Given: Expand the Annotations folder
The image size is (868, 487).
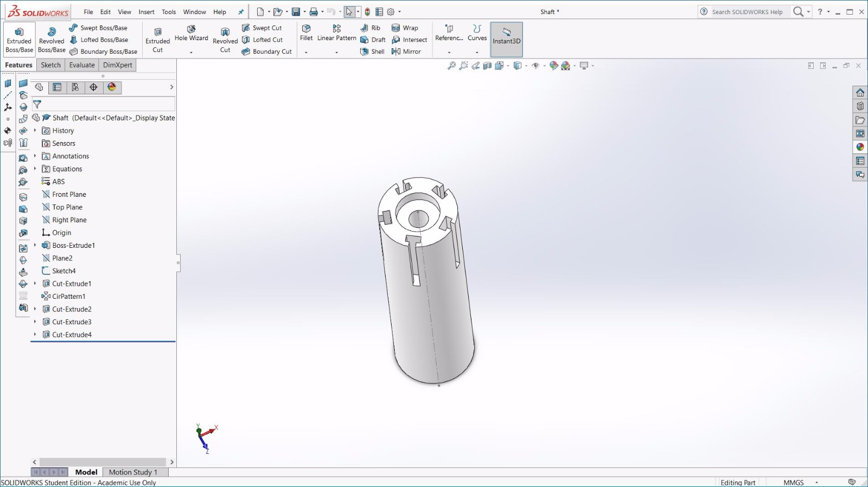Looking at the screenshot, I should point(35,156).
